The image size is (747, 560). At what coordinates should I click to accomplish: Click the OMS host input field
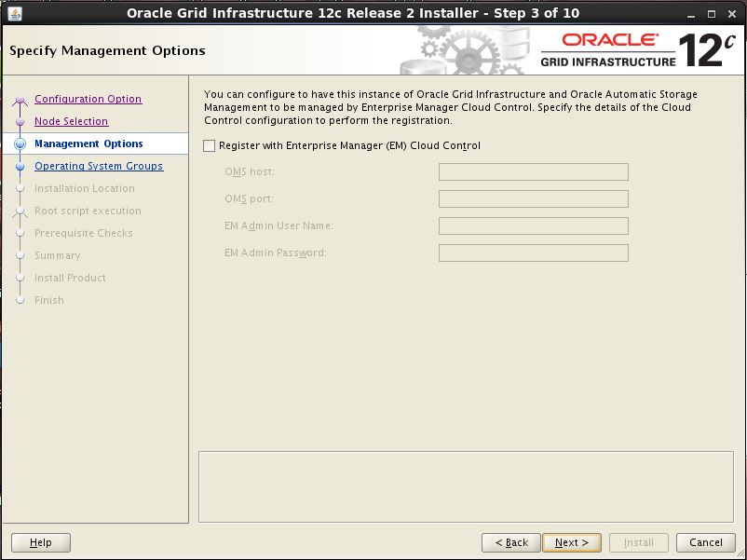[533, 172]
